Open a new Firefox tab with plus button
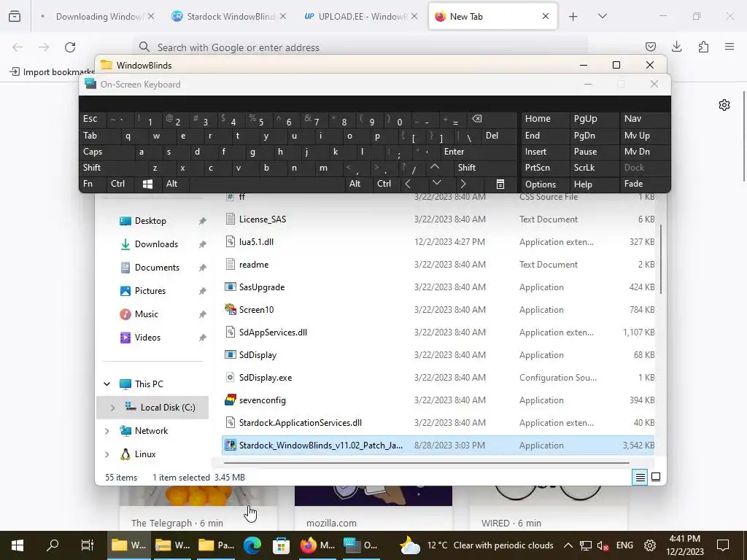The image size is (747, 560). (x=573, y=16)
